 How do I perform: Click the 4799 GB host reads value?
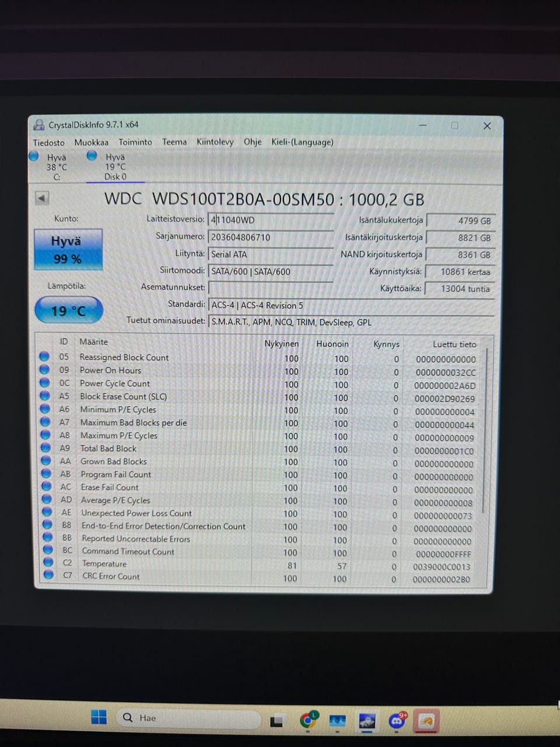coord(461,221)
